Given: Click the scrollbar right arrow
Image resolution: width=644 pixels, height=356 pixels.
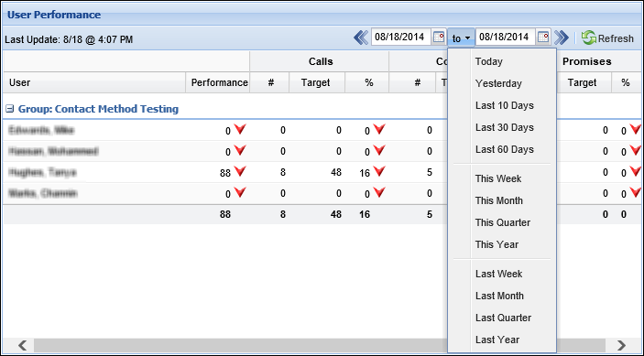Looking at the screenshot, I should pyautogui.click(x=621, y=345).
